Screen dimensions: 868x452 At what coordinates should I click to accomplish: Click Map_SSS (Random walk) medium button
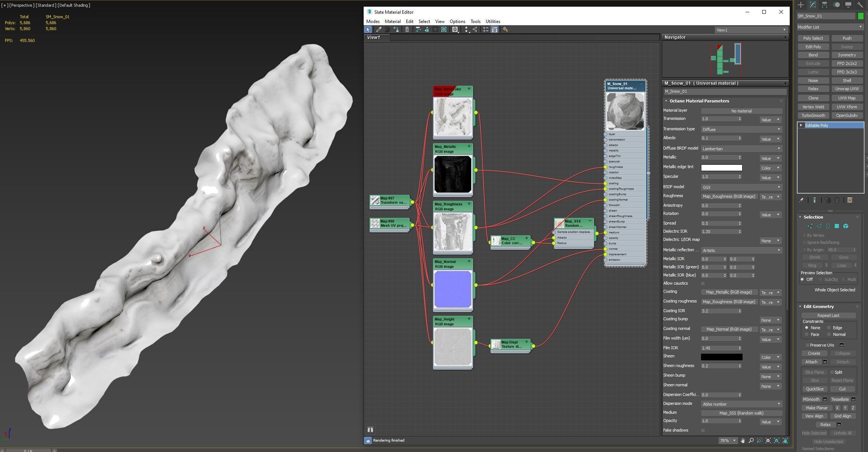741,413
